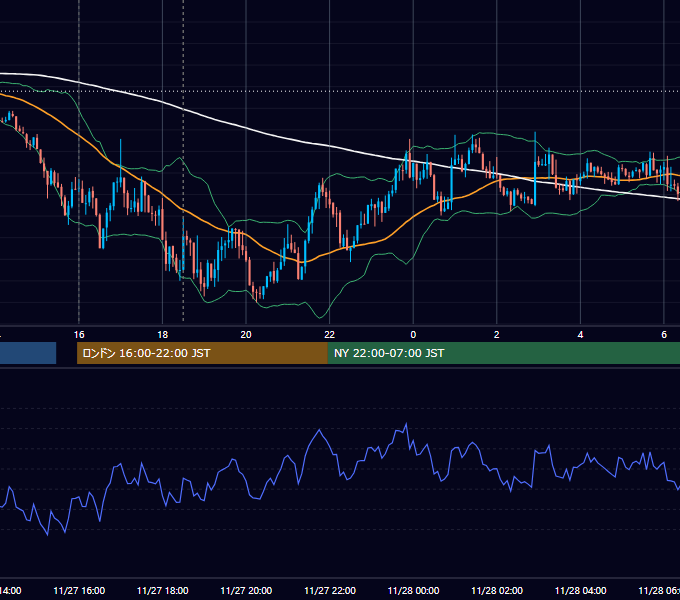Click the hour label 18 on upper axis
This screenshot has width=680, height=600.
point(162,335)
